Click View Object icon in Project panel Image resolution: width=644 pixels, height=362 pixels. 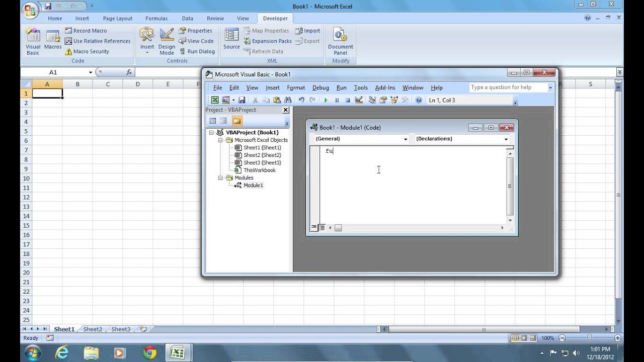tap(223, 121)
